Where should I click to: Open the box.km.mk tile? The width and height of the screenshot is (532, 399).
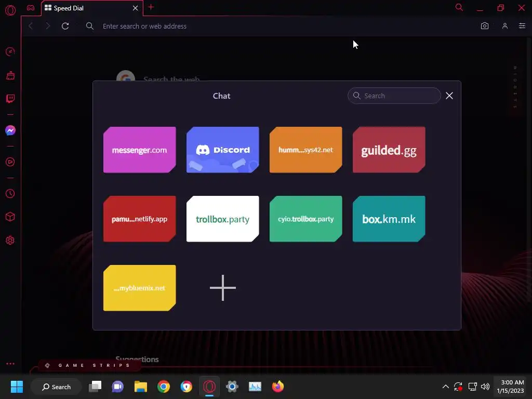tap(389, 219)
